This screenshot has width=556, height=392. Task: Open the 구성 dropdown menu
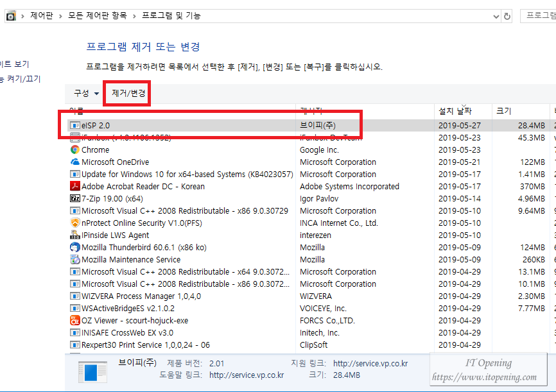pyautogui.click(x=86, y=93)
